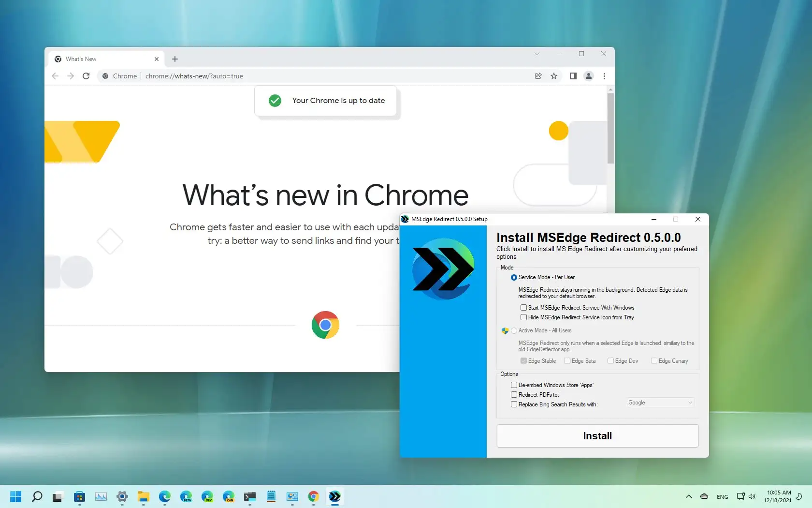Click the share page icon in address bar
The width and height of the screenshot is (812, 508).
pos(538,76)
